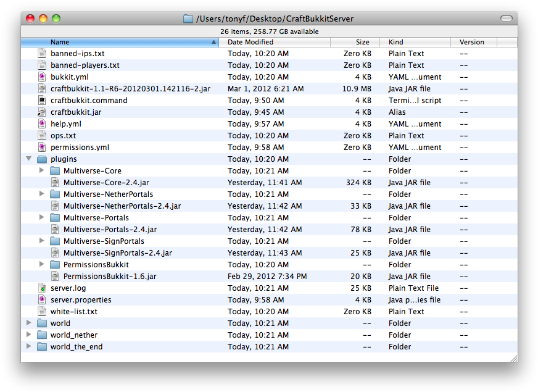The width and height of the screenshot is (538, 392).
Task: Collapse the plugins folder disclosure triangle
Action: point(28,159)
